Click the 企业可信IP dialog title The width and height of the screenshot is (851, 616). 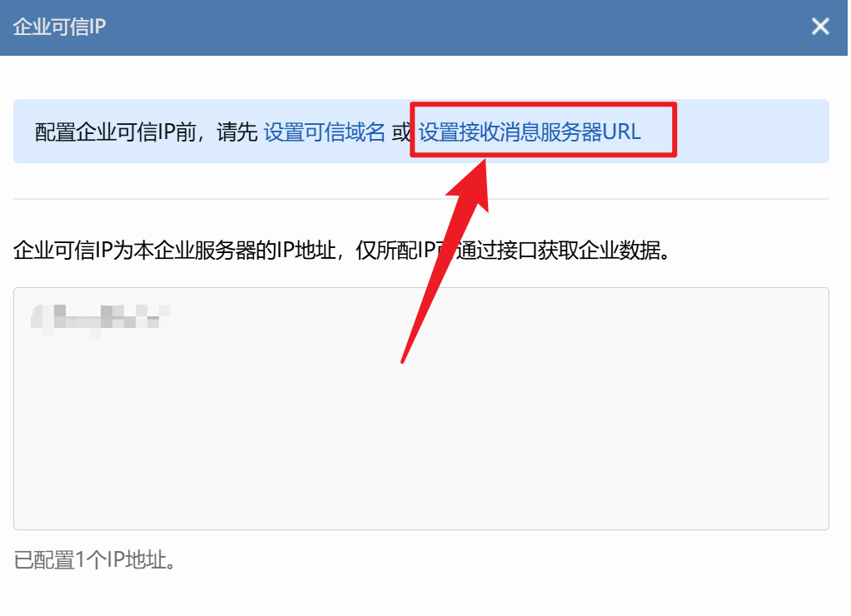coord(59,27)
